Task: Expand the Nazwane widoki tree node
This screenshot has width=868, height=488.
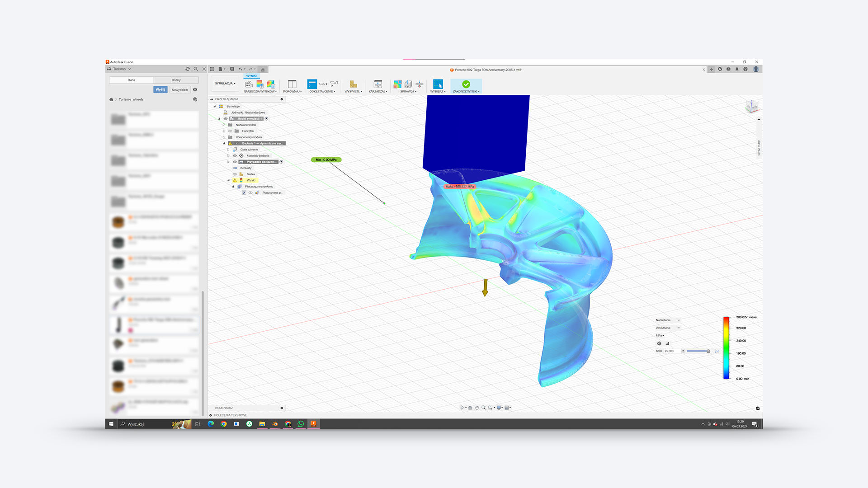Action: 224,125
